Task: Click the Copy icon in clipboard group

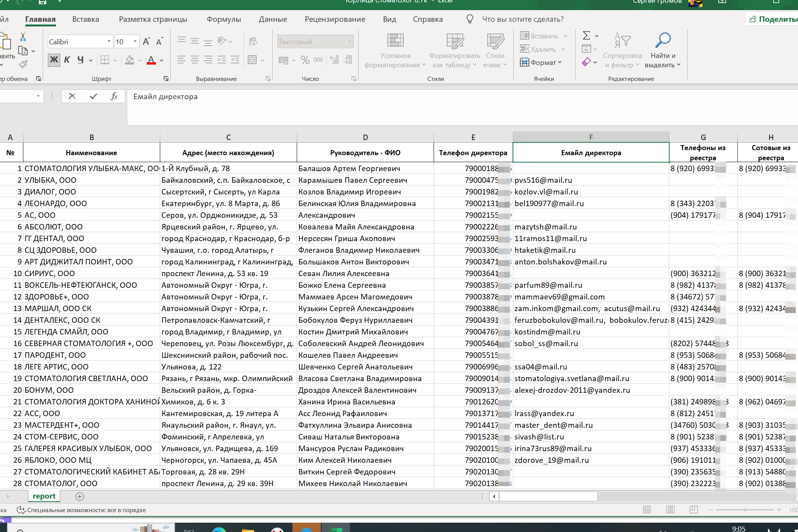Action: [23, 51]
